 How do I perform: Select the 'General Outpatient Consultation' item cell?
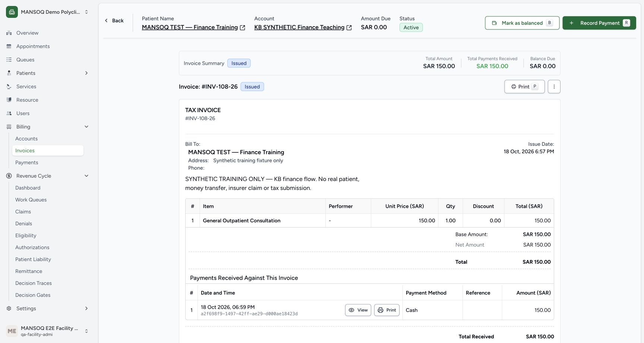pyautogui.click(x=262, y=220)
